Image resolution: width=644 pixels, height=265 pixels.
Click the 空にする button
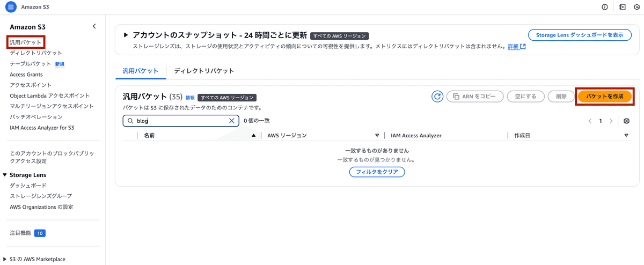tap(526, 97)
